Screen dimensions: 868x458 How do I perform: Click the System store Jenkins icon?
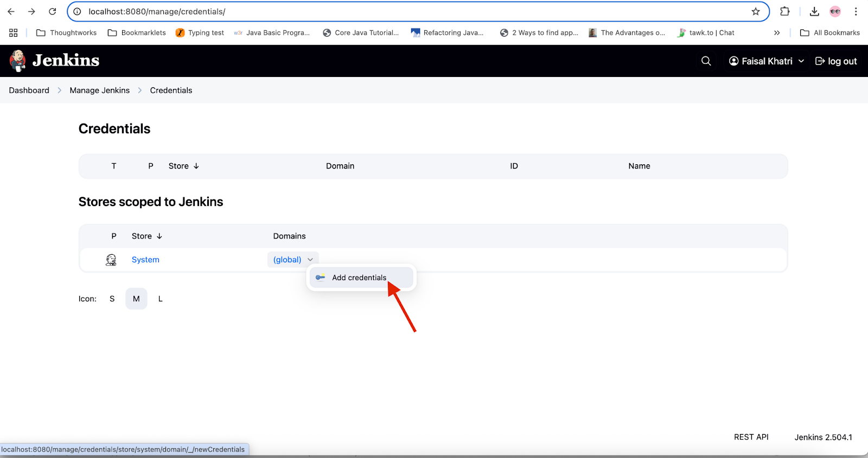pyautogui.click(x=111, y=260)
